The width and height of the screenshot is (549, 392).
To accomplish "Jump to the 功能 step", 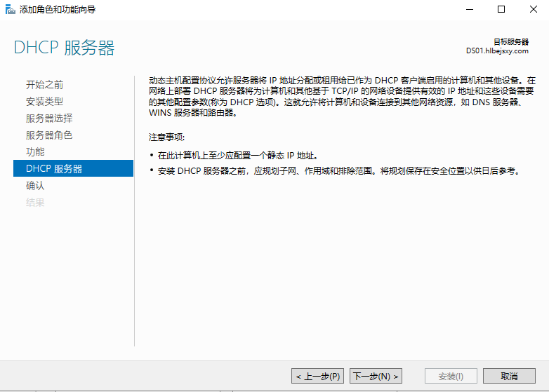I will click(x=35, y=152).
